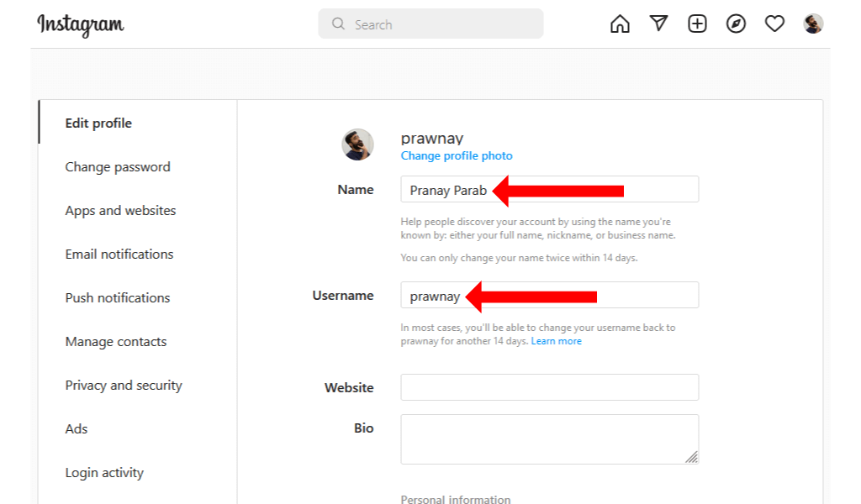Click the profile photo beside prawnay
The height and width of the screenshot is (504, 861).
(357, 144)
